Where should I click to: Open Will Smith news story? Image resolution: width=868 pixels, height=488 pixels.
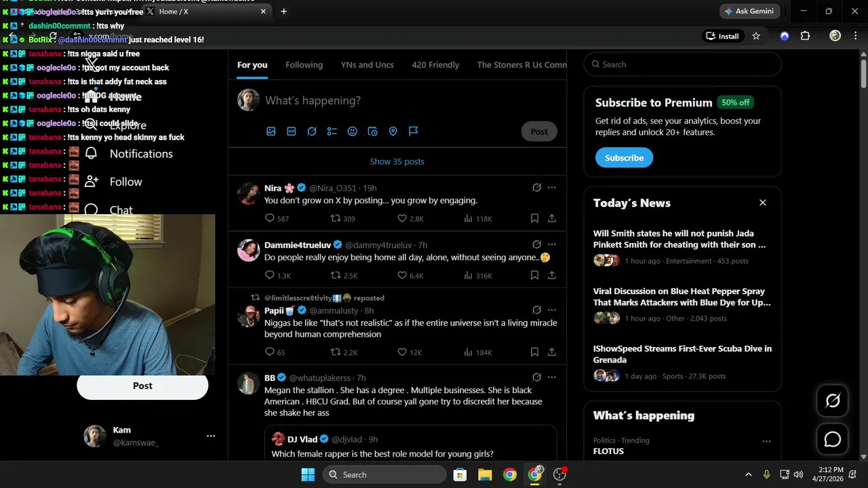[x=682, y=247]
